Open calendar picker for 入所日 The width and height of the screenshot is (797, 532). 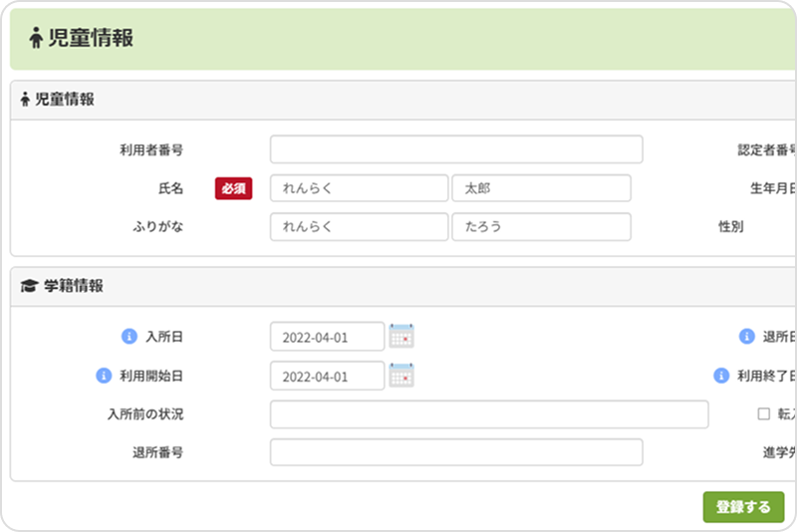401,337
